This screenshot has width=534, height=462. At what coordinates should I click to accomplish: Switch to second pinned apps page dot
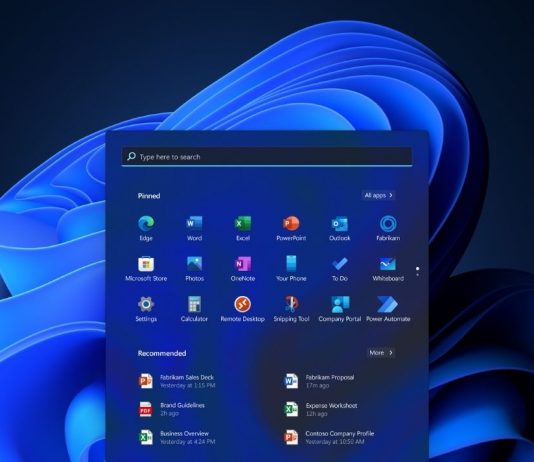418,275
